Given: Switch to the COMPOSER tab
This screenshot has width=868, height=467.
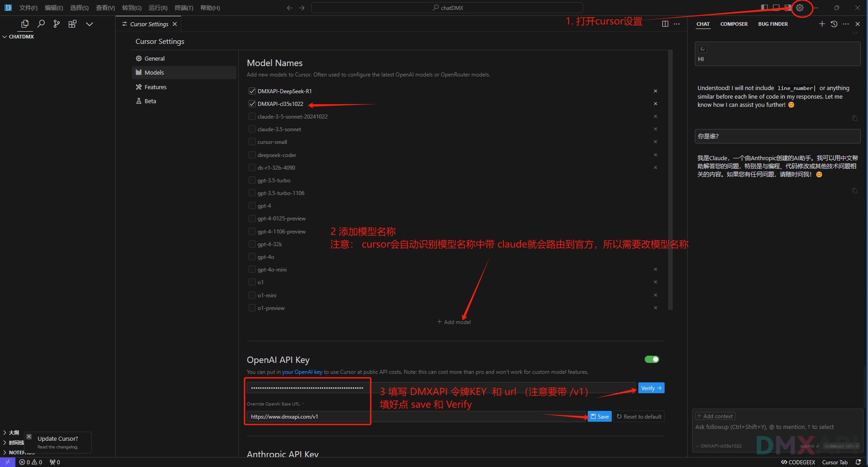Looking at the screenshot, I should click(734, 24).
